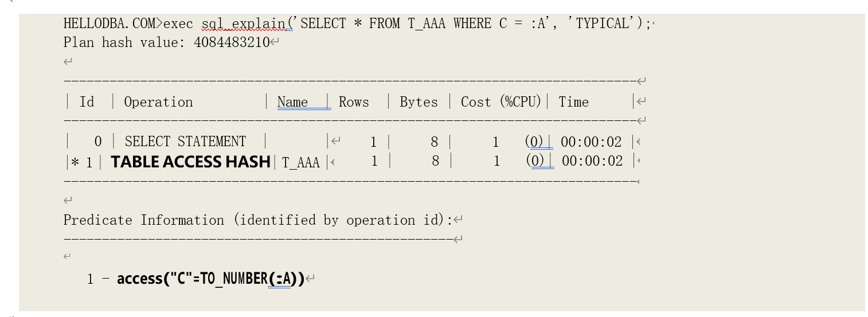Click the underlined Name column header
The height and width of the screenshot is (317, 868).
point(293,102)
